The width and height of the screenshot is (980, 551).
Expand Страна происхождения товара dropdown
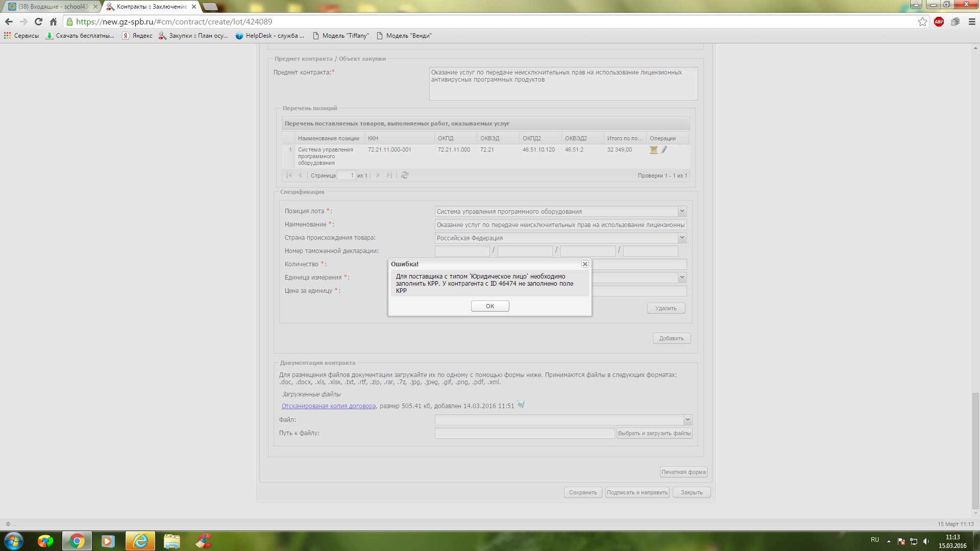tap(682, 238)
